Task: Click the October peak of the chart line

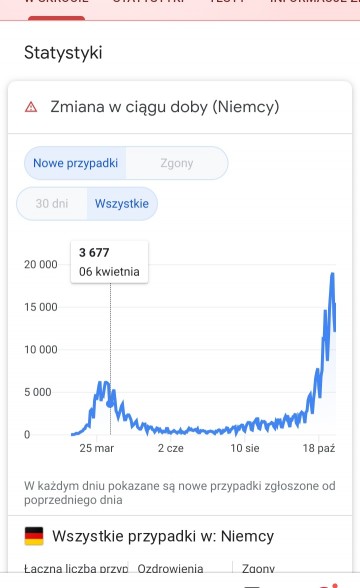Action: (x=332, y=274)
